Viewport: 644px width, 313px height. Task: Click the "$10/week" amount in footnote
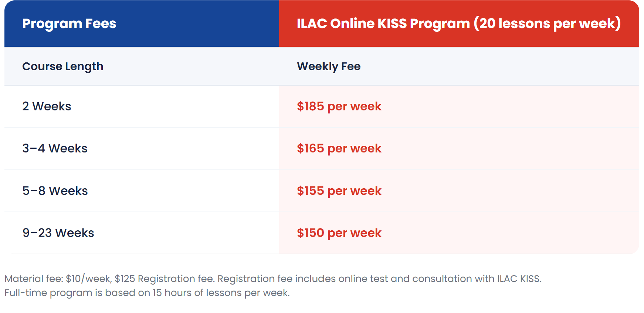88,279
